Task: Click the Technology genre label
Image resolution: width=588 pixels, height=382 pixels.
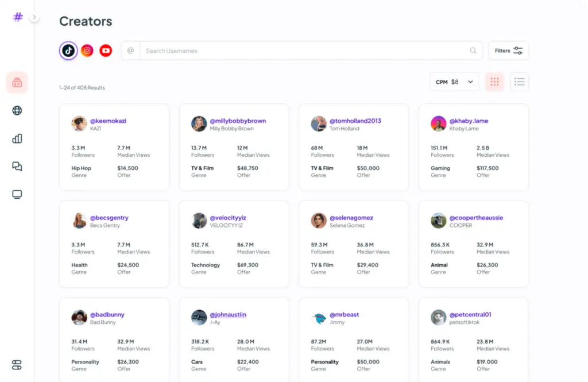Action: tap(206, 265)
